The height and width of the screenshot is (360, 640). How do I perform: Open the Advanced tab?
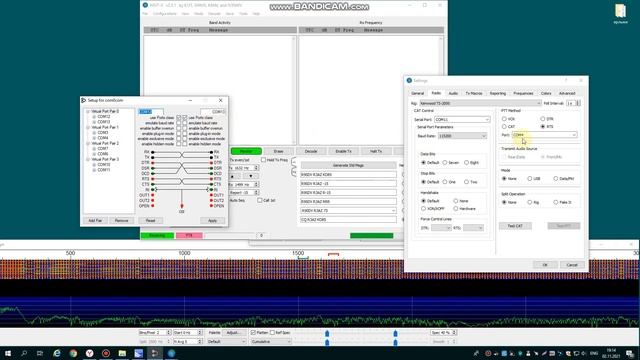pos(567,93)
